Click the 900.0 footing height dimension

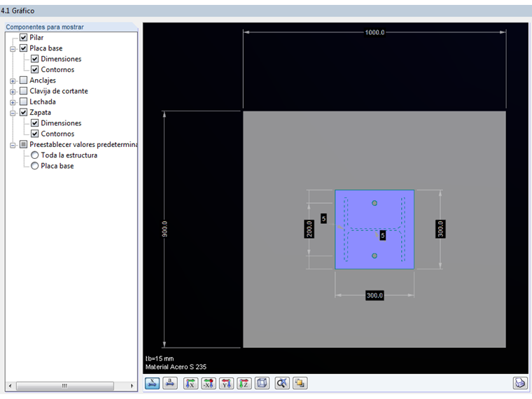coord(164,229)
